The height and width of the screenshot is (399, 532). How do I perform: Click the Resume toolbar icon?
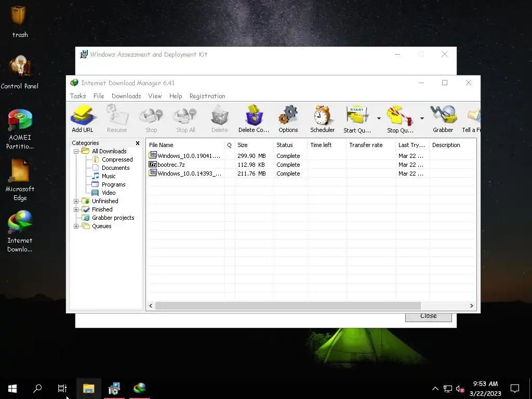coord(117,119)
